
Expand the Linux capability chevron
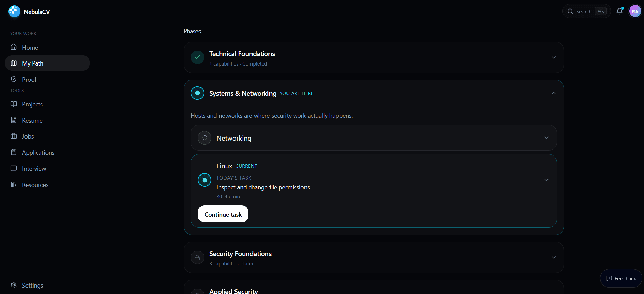546,180
